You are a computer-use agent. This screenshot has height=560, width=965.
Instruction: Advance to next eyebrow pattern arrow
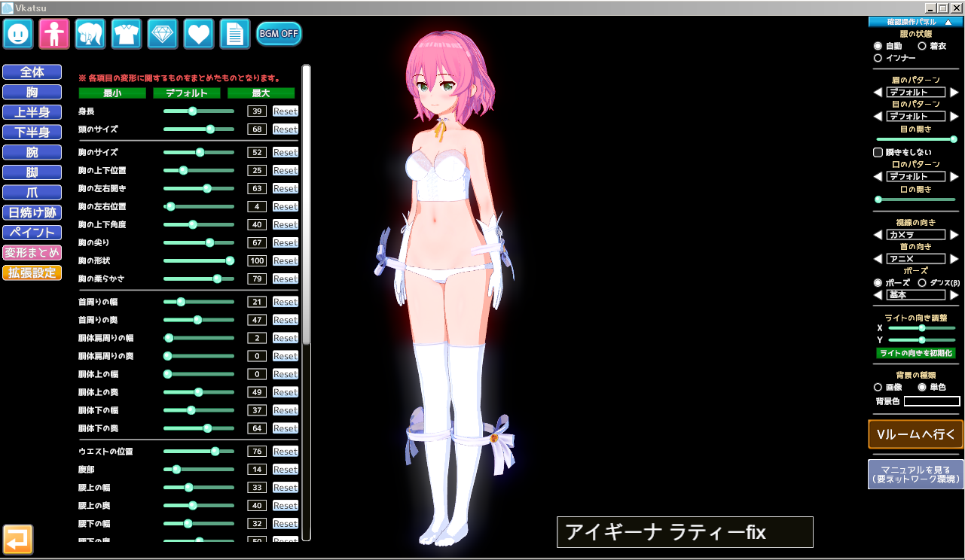tap(954, 93)
